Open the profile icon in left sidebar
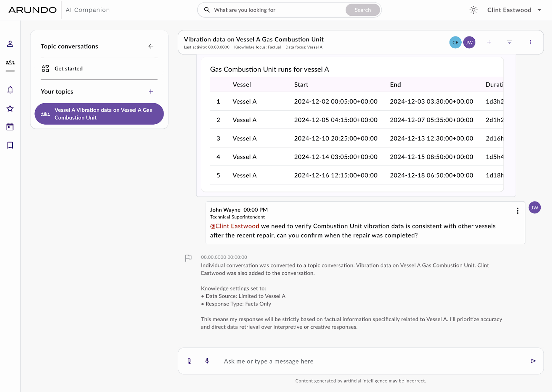The image size is (552, 392). click(10, 44)
